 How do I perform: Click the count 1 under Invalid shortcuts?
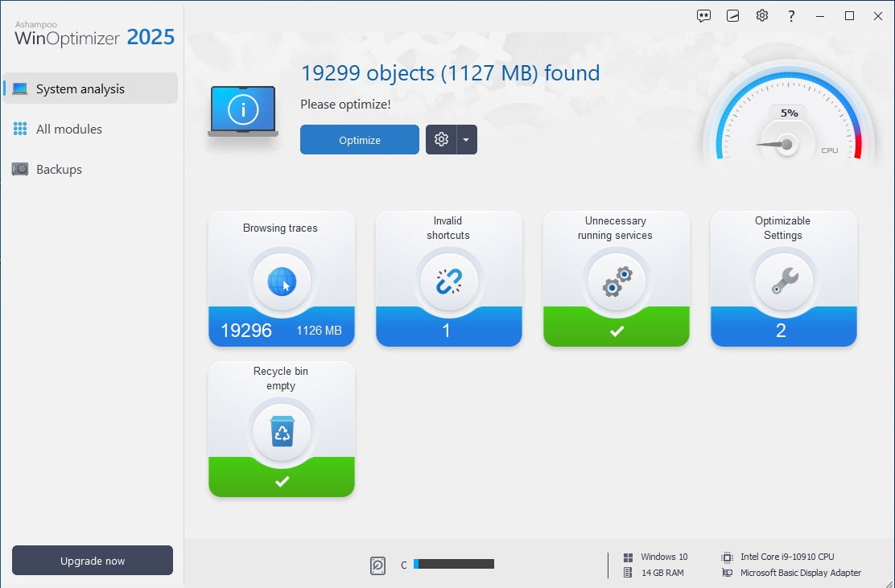(x=447, y=331)
